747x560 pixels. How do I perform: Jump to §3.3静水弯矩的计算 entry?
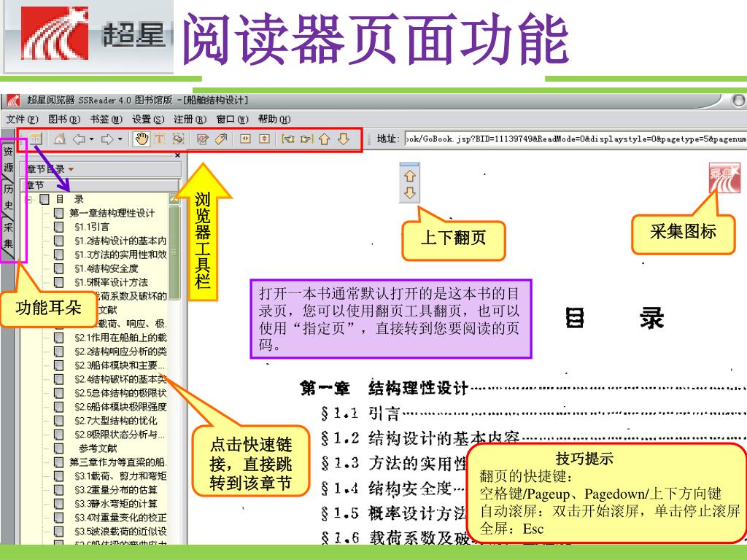point(115,503)
